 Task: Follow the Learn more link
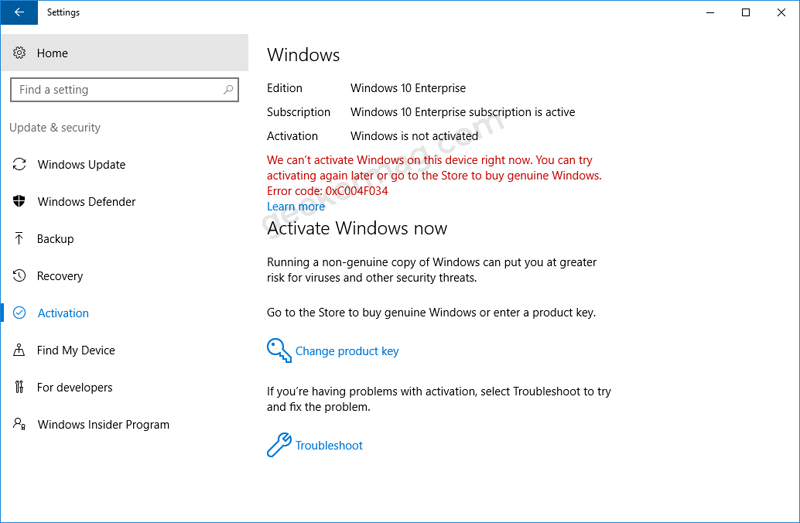pyautogui.click(x=296, y=206)
